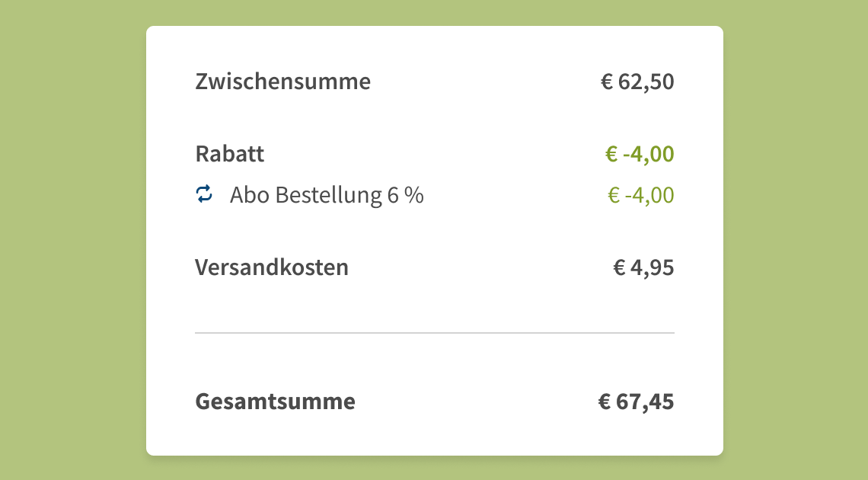This screenshot has height=480, width=868.
Task: Click the total amount € 67,45
Action: [636, 402]
